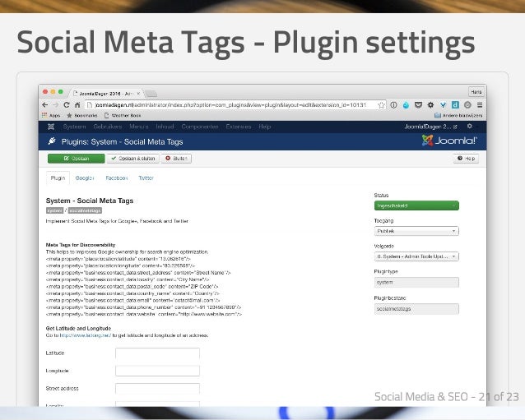Close the JoomlaDagen browser tab
525x420 pixels.
(x=138, y=94)
